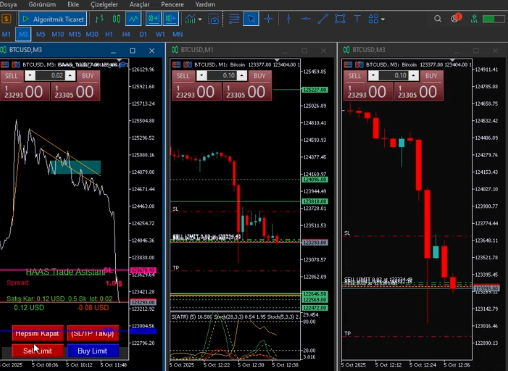
Task: Increase volume arrow in right M3 chart
Action: click(413, 76)
